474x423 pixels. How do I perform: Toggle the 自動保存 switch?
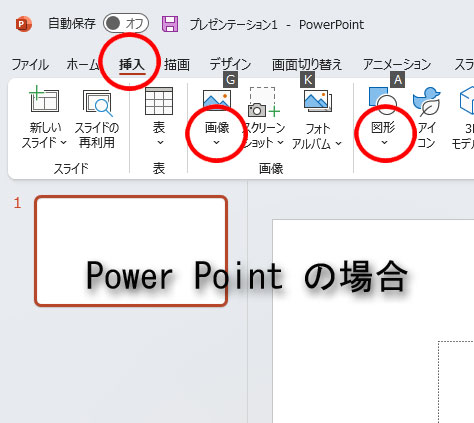tap(126, 23)
